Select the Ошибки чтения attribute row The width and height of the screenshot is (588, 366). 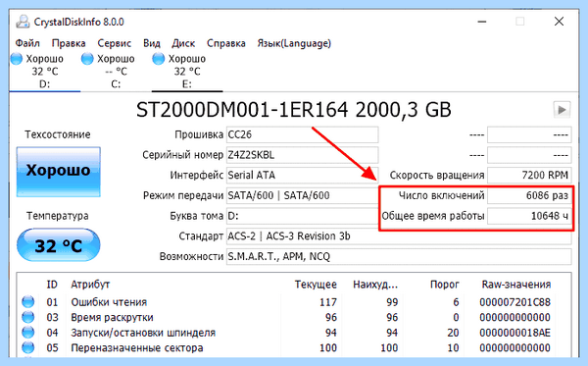point(294,302)
